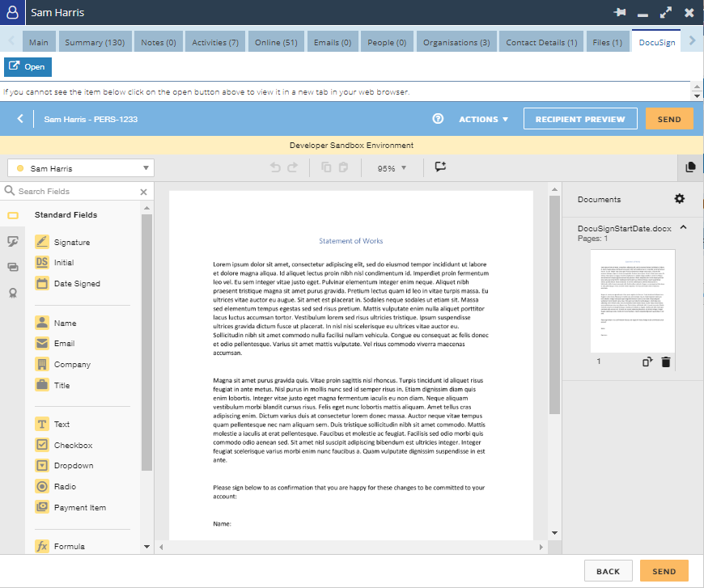Click the document scroll-down arrow
This screenshot has height=588, width=704.
[554, 533]
